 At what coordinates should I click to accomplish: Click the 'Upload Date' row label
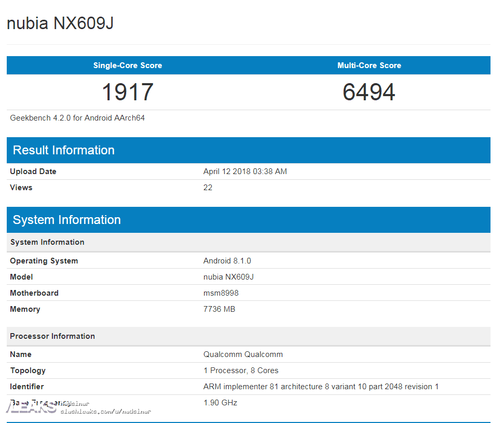33,171
